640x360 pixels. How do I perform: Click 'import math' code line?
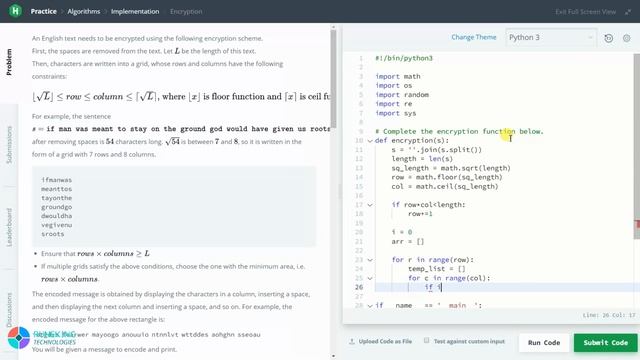[x=398, y=76]
